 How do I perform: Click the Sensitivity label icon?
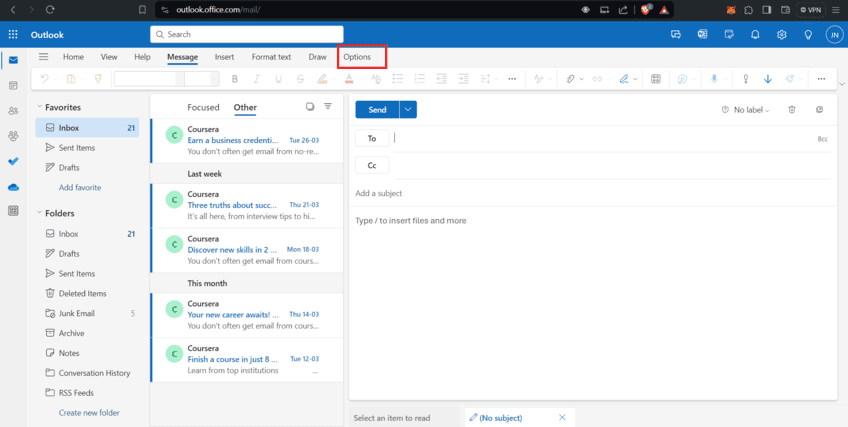pyautogui.click(x=790, y=79)
